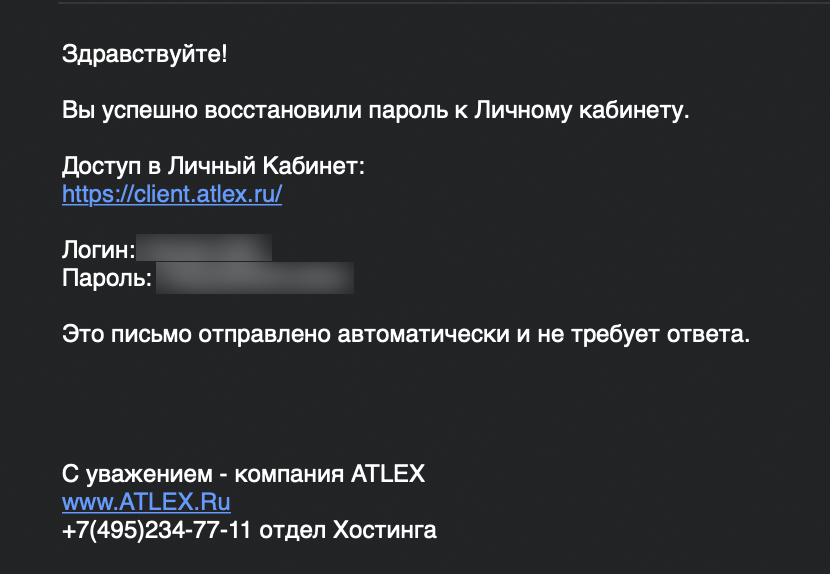
Task: Click the plain-text "ATLEX" company name in the signature
Action: point(388,474)
